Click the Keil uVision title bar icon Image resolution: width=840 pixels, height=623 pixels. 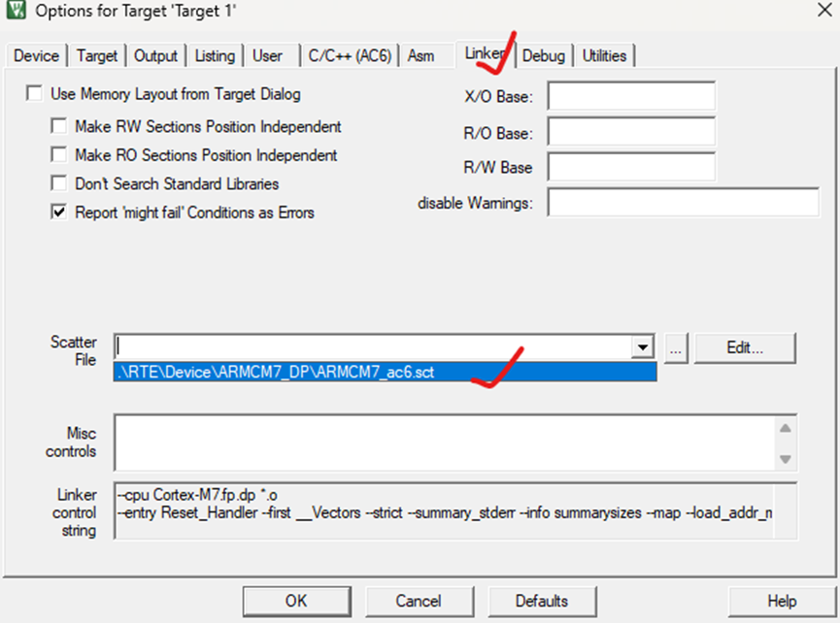17,10
